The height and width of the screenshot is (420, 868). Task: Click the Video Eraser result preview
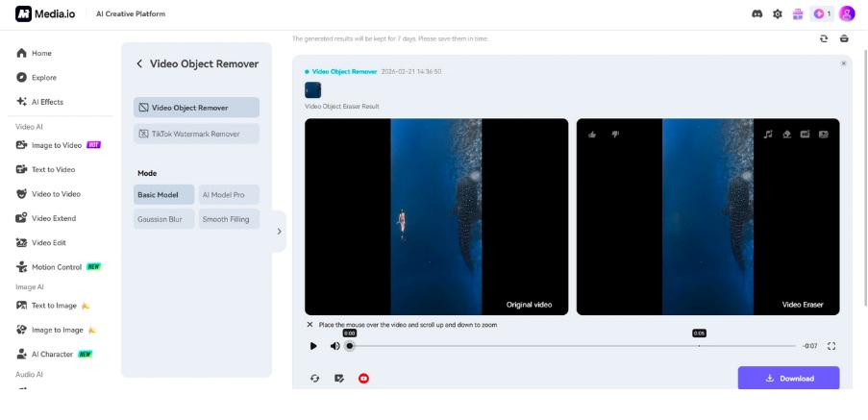708,216
